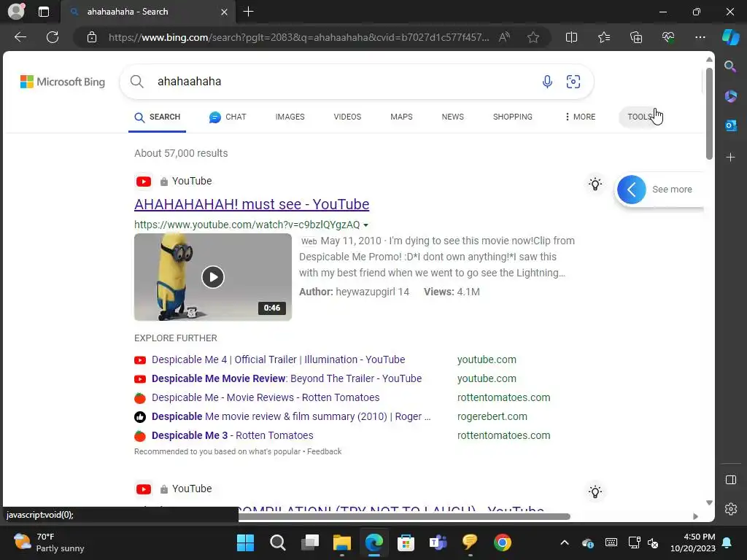Open visual search camera icon

pos(573,82)
